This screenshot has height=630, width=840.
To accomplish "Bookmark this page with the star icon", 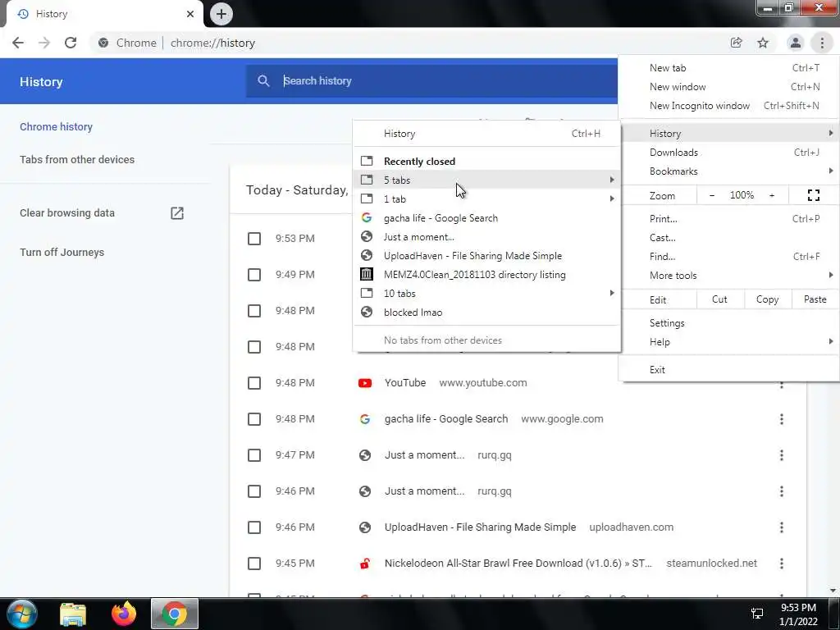I will pos(763,43).
